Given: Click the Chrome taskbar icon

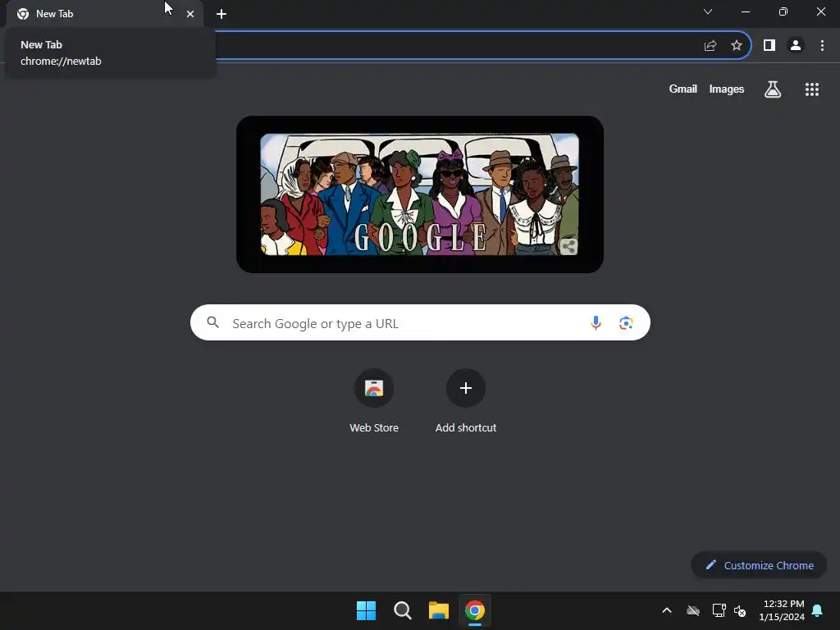Looking at the screenshot, I should (x=475, y=610).
